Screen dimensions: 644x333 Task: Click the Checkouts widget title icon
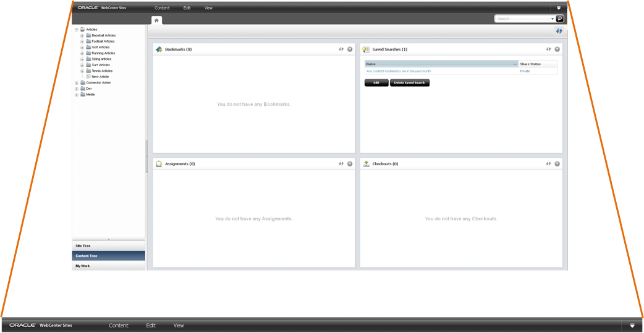tap(366, 163)
